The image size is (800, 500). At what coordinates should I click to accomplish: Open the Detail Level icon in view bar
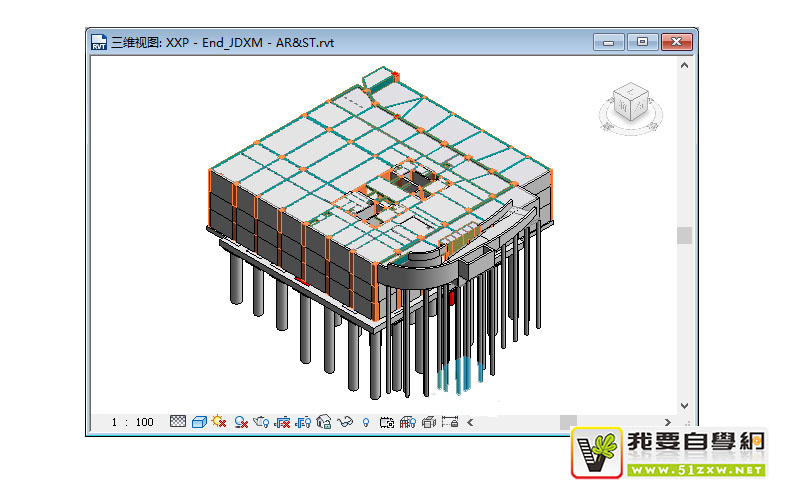(178, 422)
